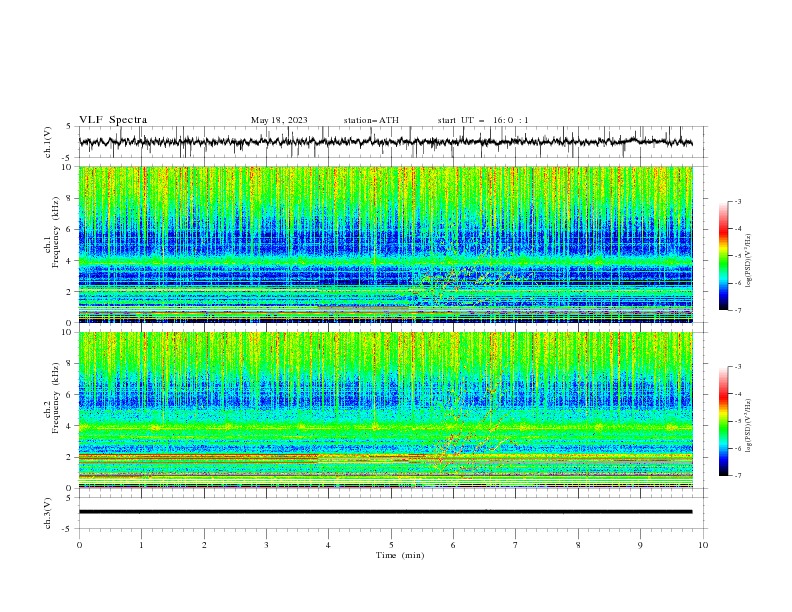Click the -7 tick of ch.2 colorbar
The width and height of the screenshot is (792, 612).
[737, 475]
